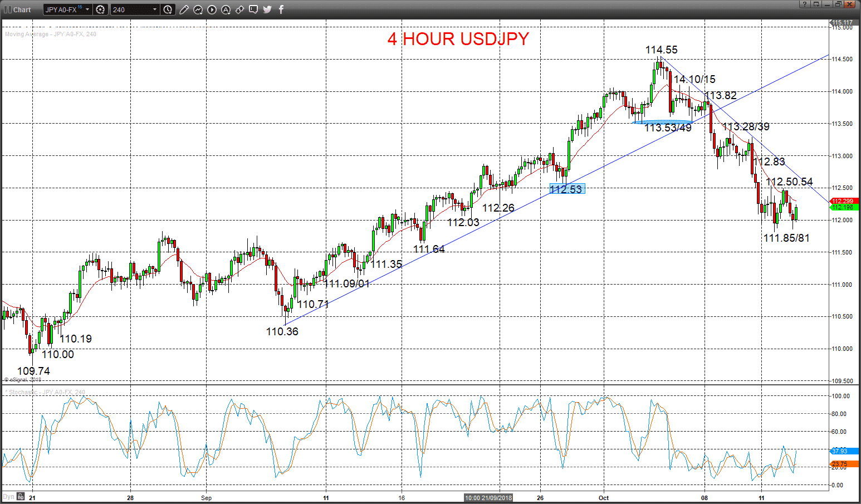Image resolution: width=861 pixels, height=504 pixels.
Task: Click the 113.28/39 price annotation
Action: pyautogui.click(x=746, y=127)
